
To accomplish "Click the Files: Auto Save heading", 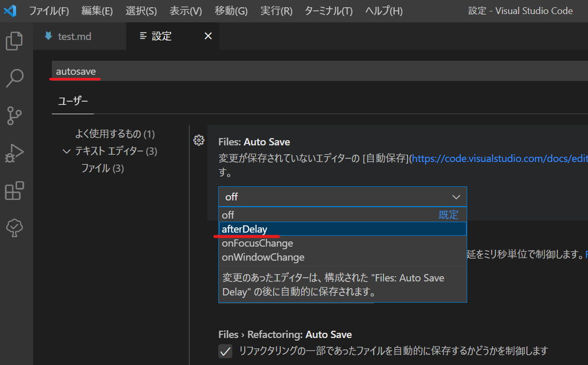I will (x=254, y=142).
